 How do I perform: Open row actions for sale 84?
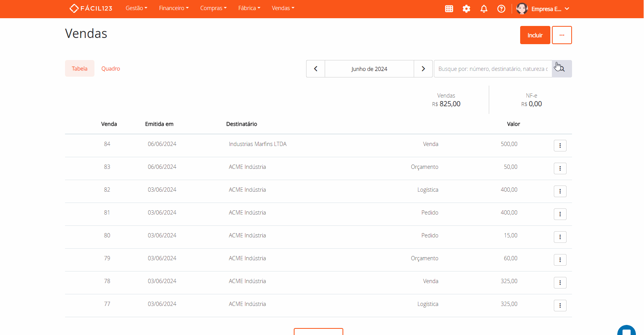560,146
